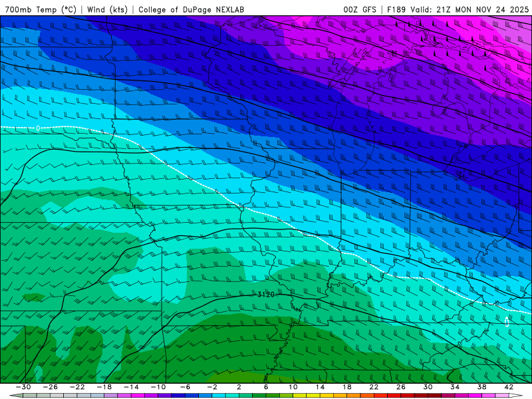
Task: Click the '6' legend value
Action: 266,387
